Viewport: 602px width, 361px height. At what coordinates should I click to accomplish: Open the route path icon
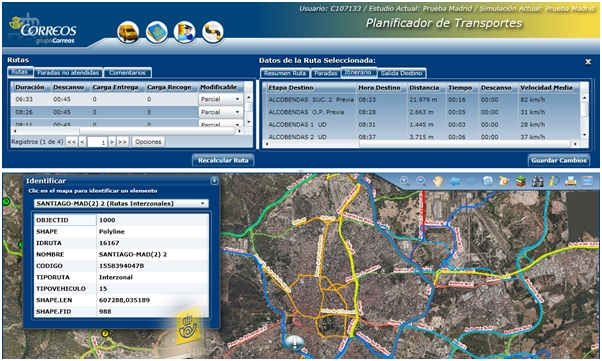click(x=213, y=32)
